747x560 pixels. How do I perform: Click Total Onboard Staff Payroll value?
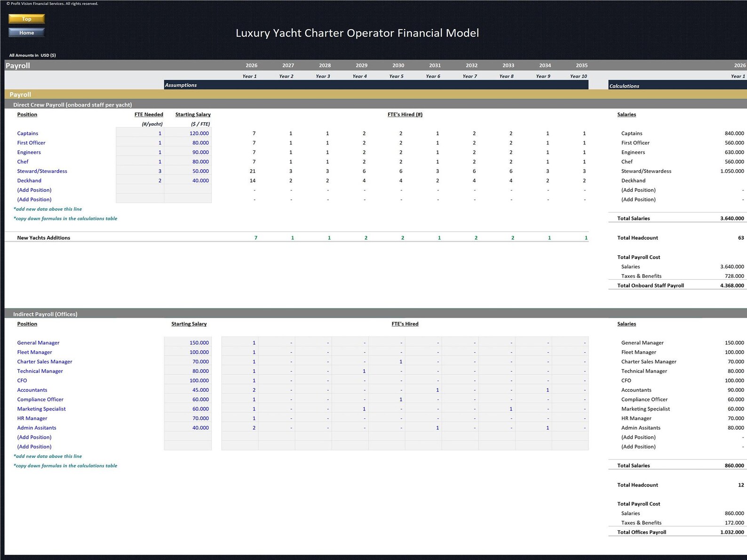tap(732, 285)
